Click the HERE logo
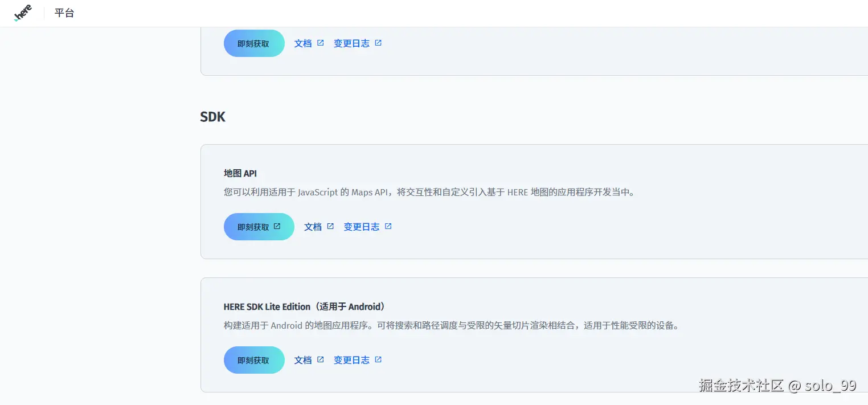 (x=23, y=13)
